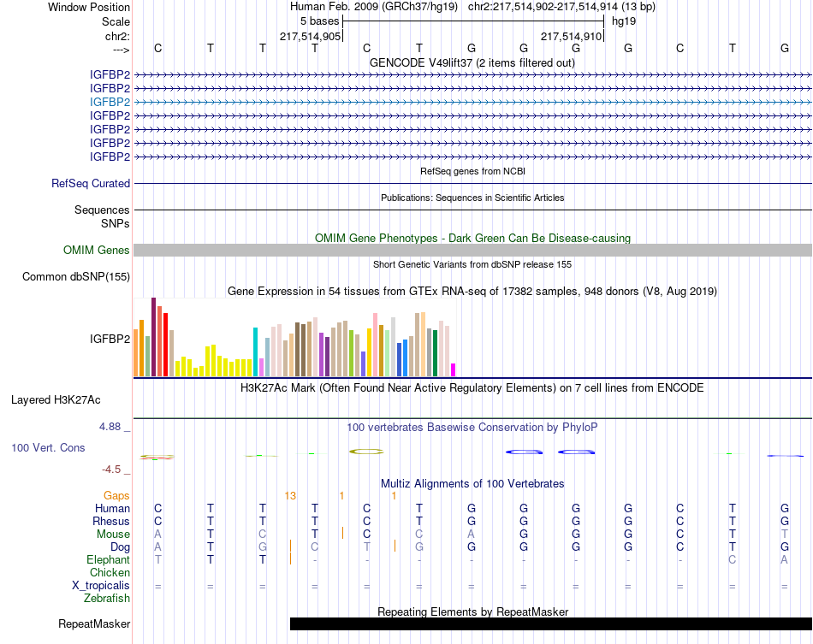The width and height of the screenshot is (813, 644).
Task: Click "Short Genetic Variants from dbSNP release 155"
Action: (472, 264)
